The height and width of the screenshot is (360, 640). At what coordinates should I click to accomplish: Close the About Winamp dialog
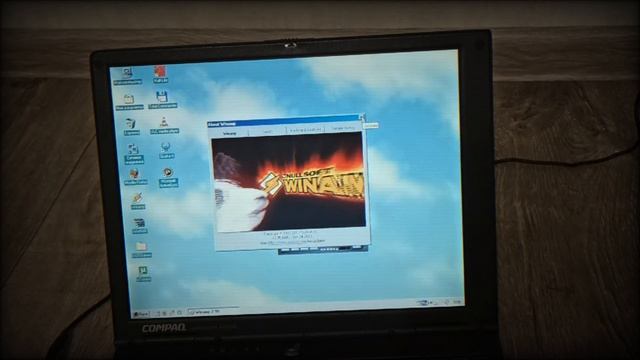(361, 117)
